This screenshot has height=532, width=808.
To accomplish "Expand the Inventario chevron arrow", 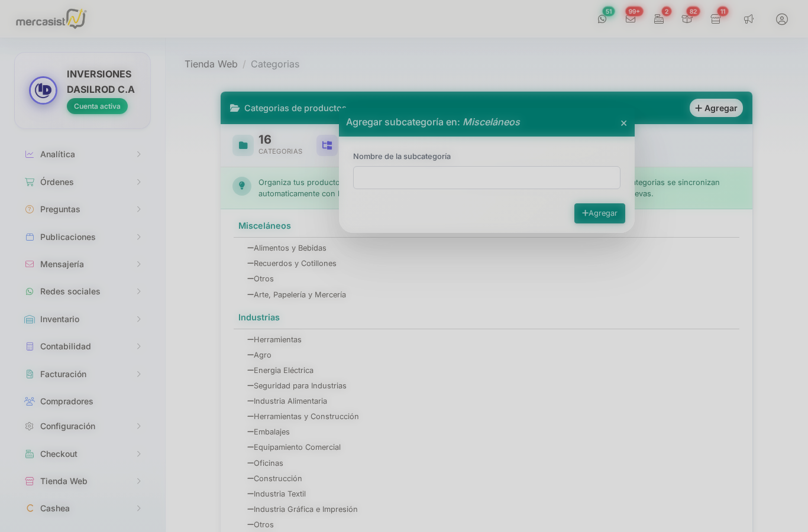I will (x=139, y=319).
